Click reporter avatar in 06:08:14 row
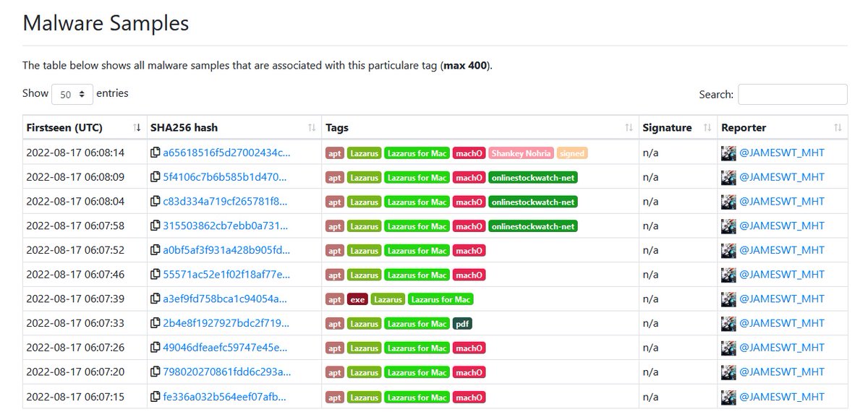 click(728, 153)
